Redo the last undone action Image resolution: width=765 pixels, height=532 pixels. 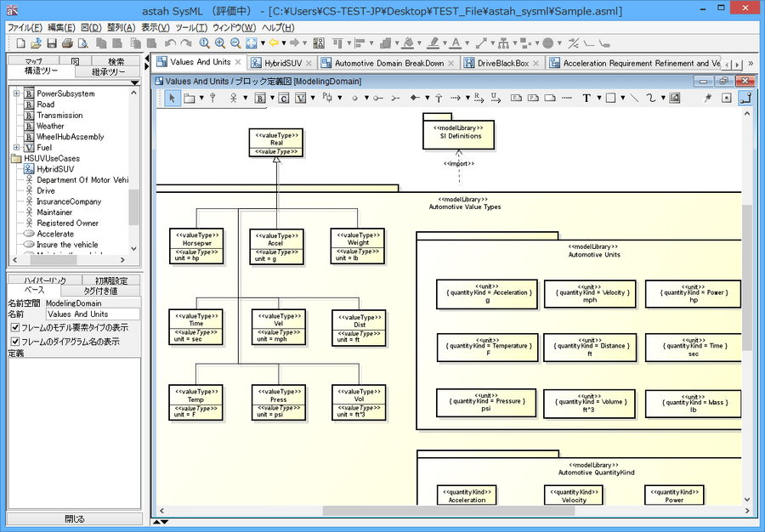coord(186,43)
